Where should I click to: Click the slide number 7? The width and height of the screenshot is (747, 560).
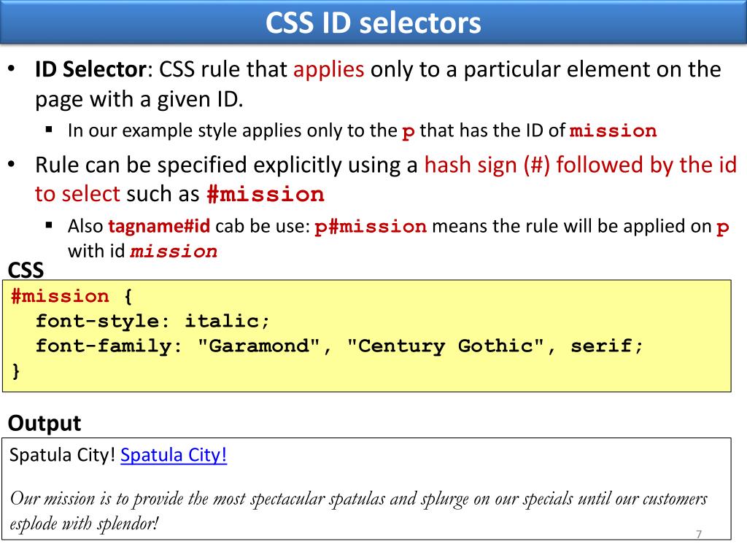click(699, 534)
